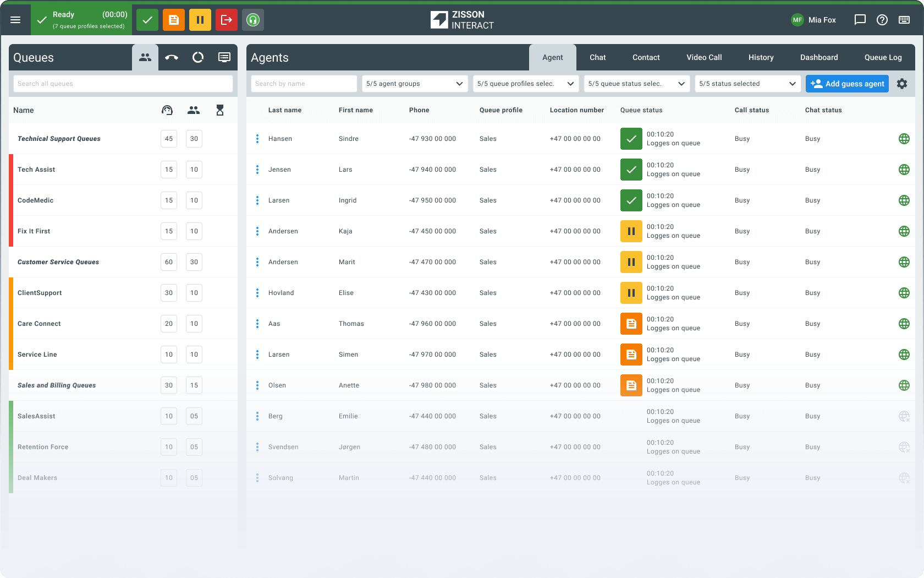Select the Service Line queue
This screenshot has height=578, width=924.
coord(123,355)
